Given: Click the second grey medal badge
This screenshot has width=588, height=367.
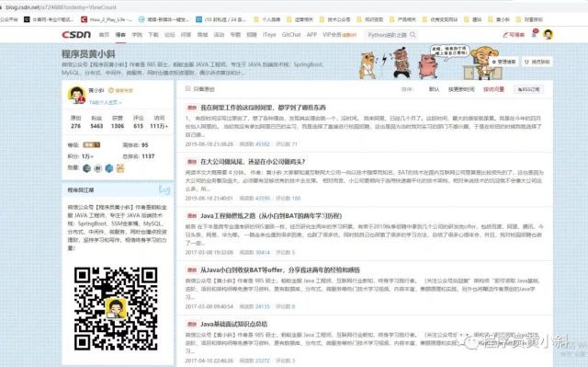Looking at the screenshot, I should [98, 168].
